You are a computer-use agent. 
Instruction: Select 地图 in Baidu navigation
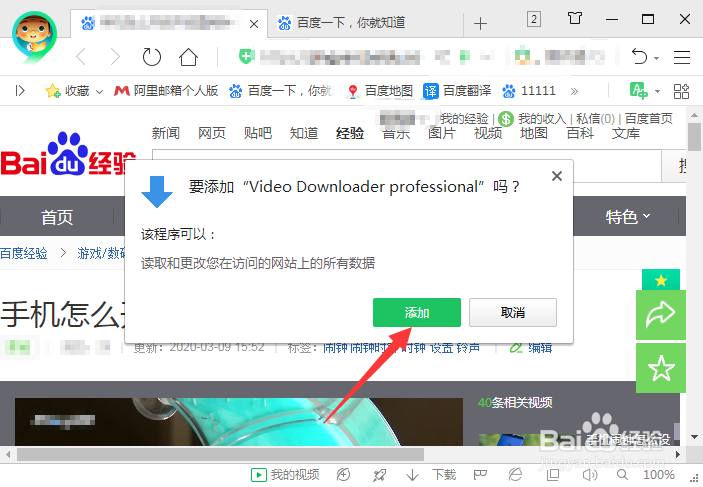click(x=534, y=133)
